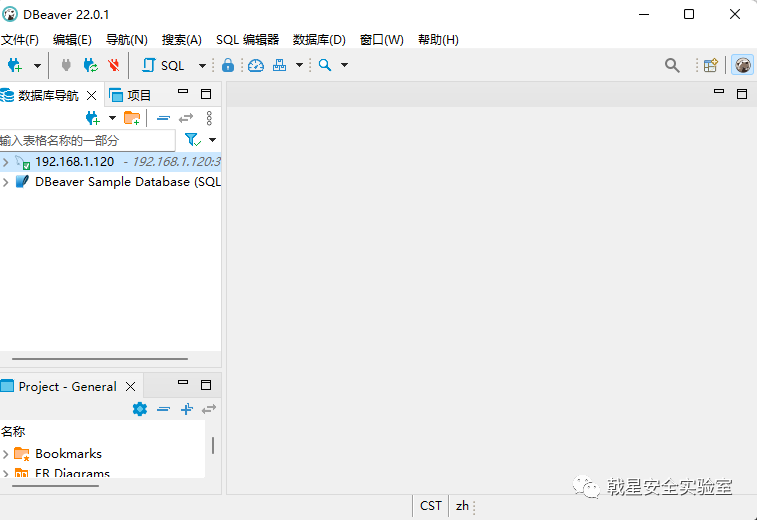Viewport: 757px width, 520px height.
Task: Click the red Disconnect icon
Action: pos(114,65)
